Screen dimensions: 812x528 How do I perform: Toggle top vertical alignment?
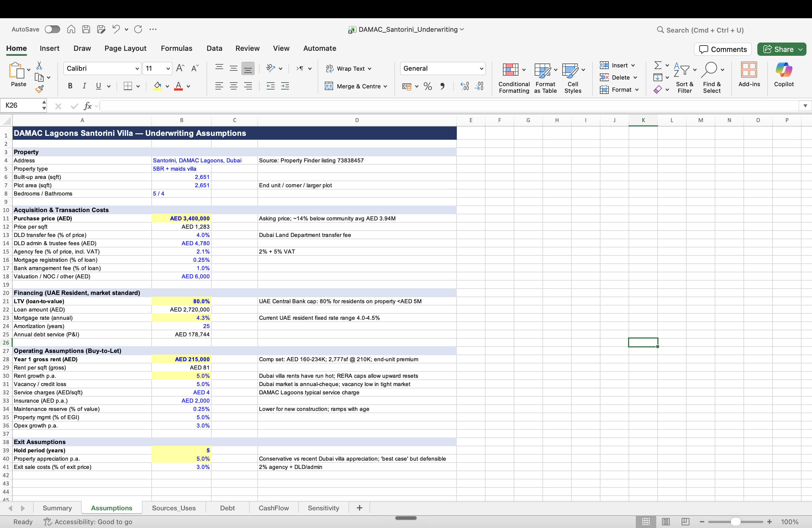tap(219, 68)
